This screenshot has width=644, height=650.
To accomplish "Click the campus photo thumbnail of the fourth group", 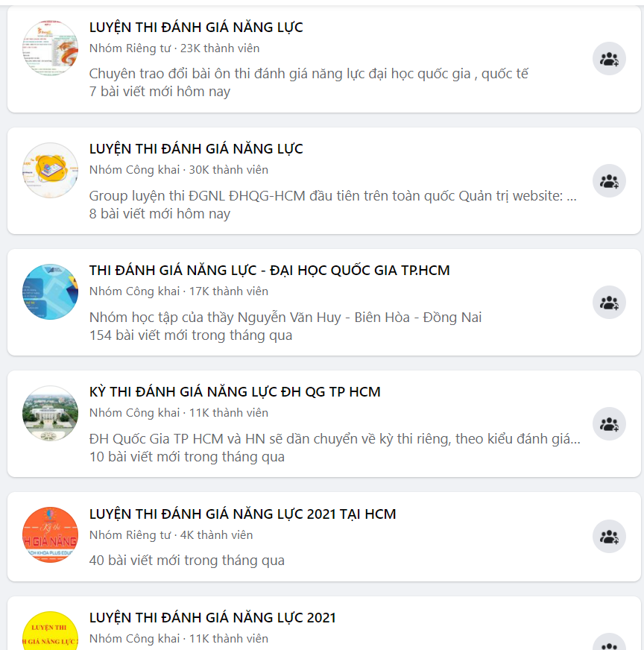I will pyautogui.click(x=49, y=414).
